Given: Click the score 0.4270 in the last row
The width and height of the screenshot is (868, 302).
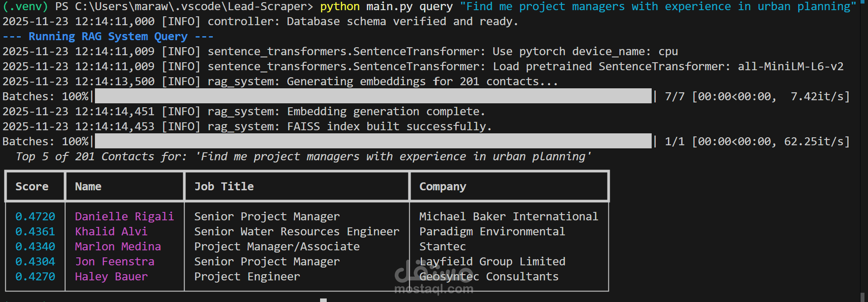Looking at the screenshot, I should click(35, 276).
